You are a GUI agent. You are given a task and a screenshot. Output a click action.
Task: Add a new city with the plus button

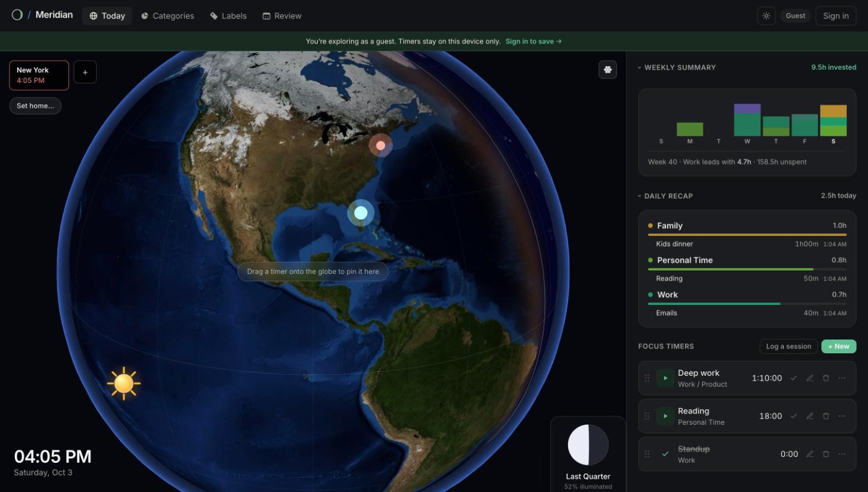[85, 72]
